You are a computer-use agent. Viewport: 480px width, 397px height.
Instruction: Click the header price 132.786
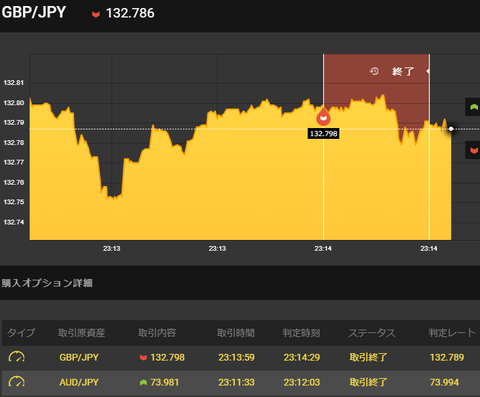coord(130,13)
